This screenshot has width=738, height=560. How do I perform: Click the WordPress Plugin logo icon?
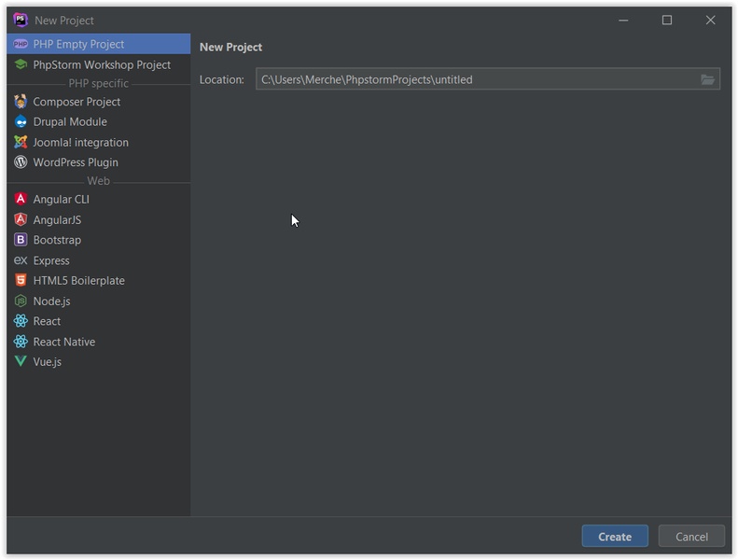(x=21, y=162)
